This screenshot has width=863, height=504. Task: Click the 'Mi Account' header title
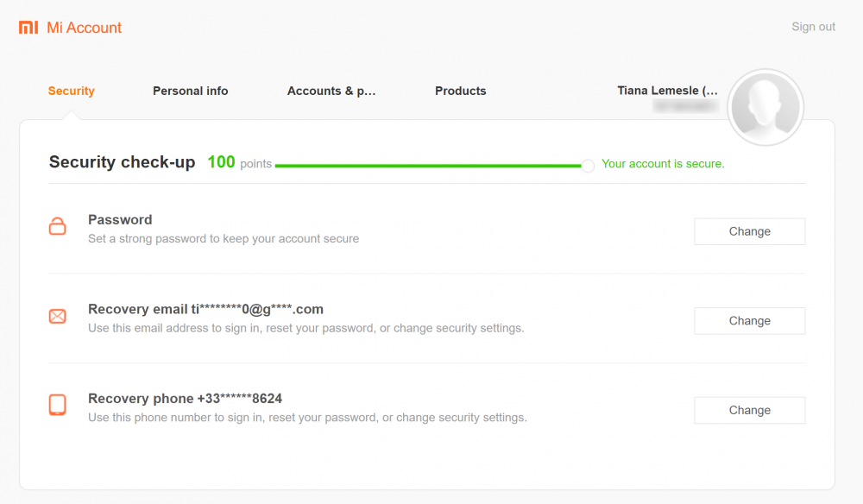(x=82, y=27)
